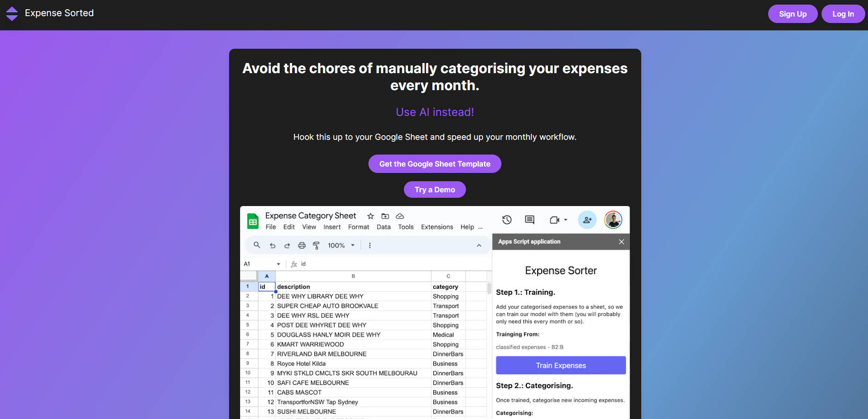Click the undo arrow icon
This screenshot has height=419, width=868.
[x=272, y=246]
